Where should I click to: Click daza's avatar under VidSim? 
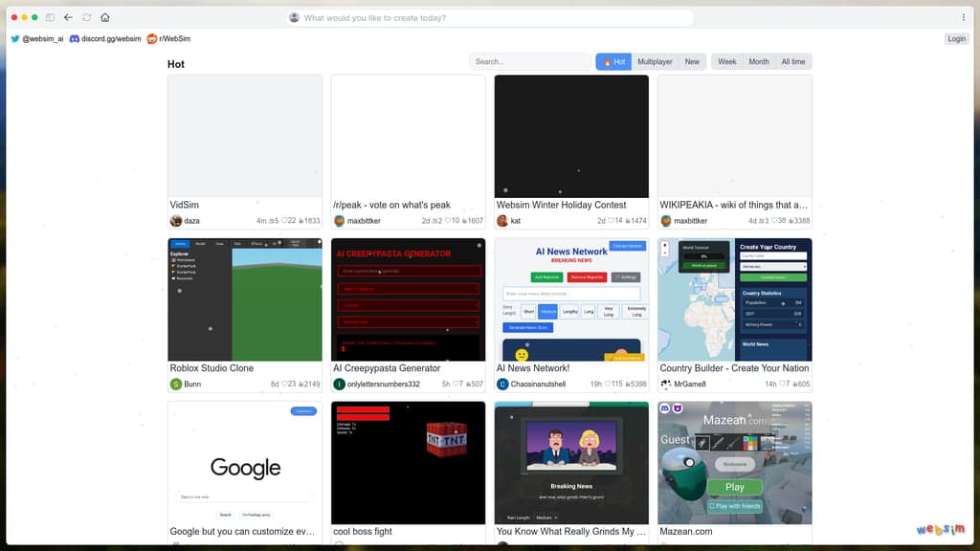176,221
